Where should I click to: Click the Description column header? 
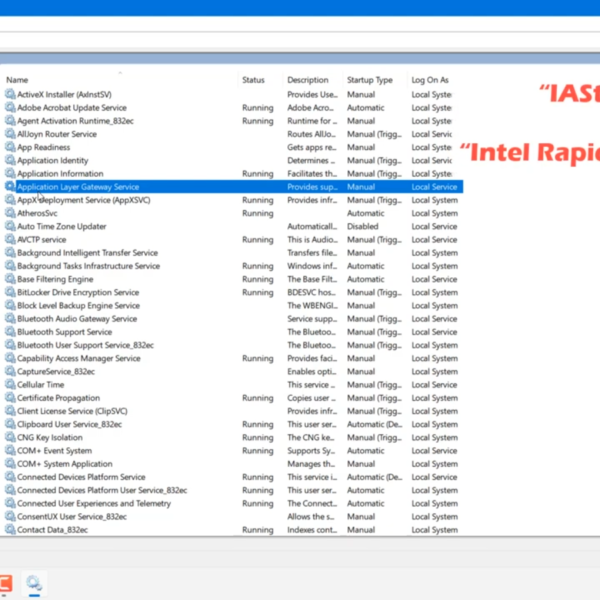(307, 80)
